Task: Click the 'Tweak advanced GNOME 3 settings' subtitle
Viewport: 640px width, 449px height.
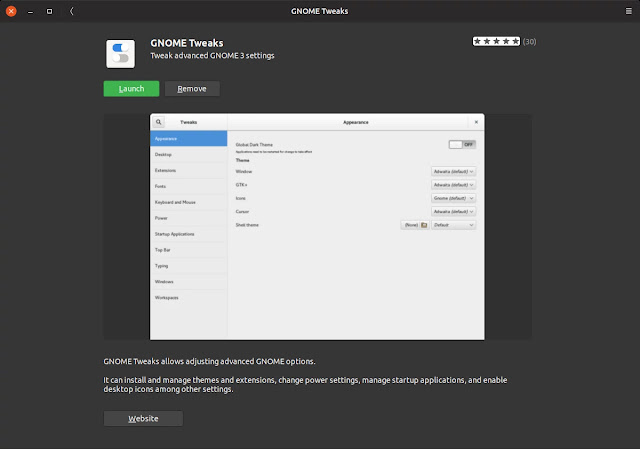Action: coord(212,56)
